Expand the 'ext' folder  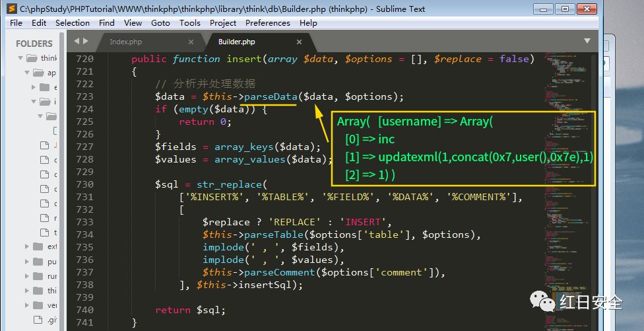[27, 246]
